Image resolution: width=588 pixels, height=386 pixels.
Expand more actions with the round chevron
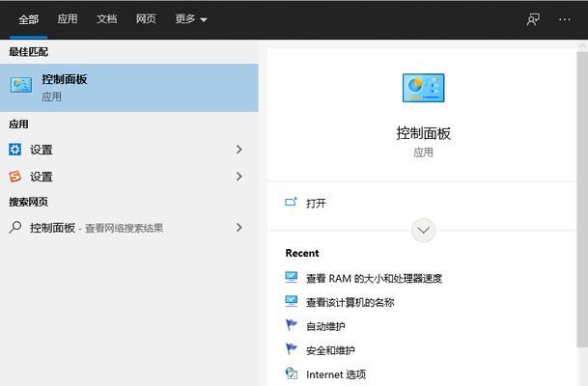[423, 230]
